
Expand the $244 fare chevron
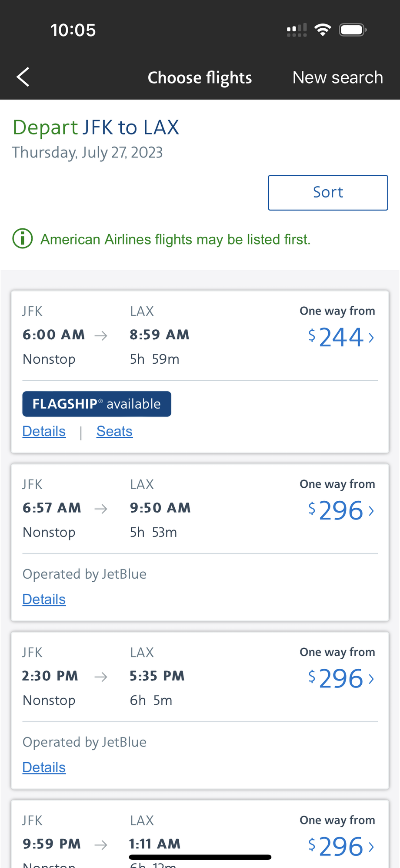coord(371,338)
